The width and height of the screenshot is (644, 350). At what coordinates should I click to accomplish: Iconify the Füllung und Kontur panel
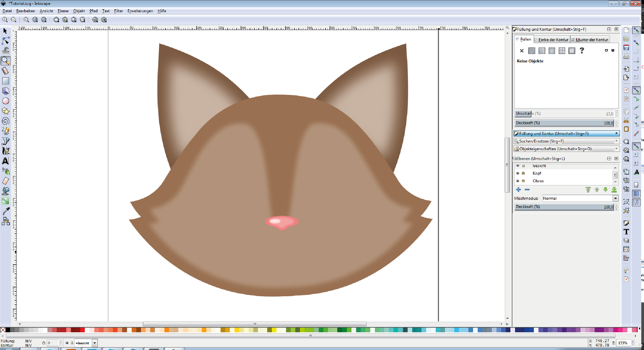(x=609, y=29)
